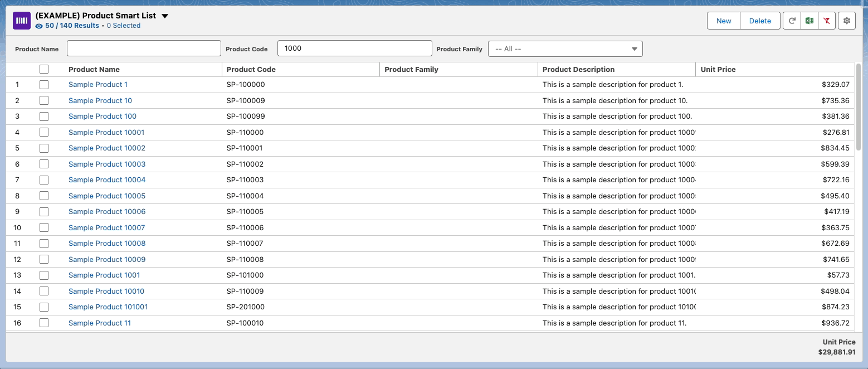
Task: Click the New button
Action: click(724, 21)
